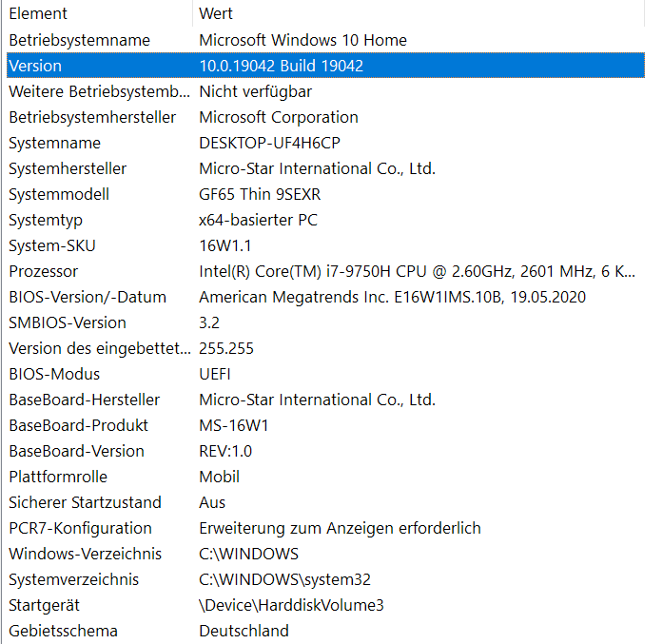The image size is (663, 644).
Task: Select the BaseBoard-Hersteller row label
Action: (84, 400)
